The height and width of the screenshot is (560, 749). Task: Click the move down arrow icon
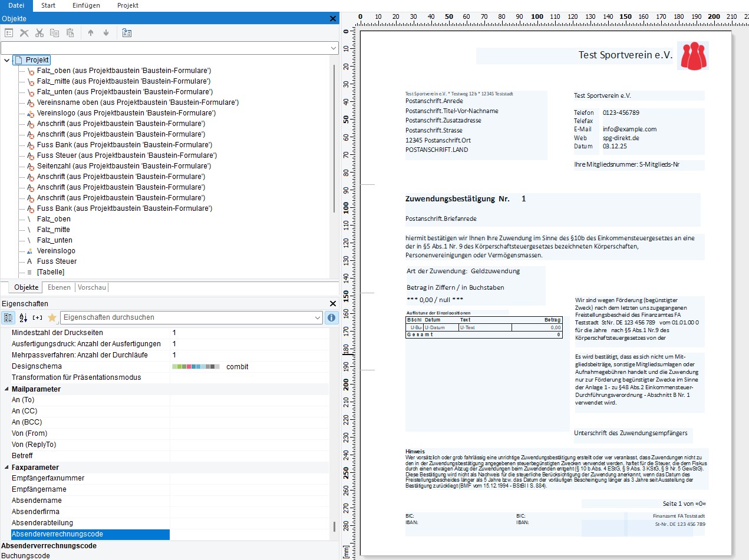click(106, 33)
